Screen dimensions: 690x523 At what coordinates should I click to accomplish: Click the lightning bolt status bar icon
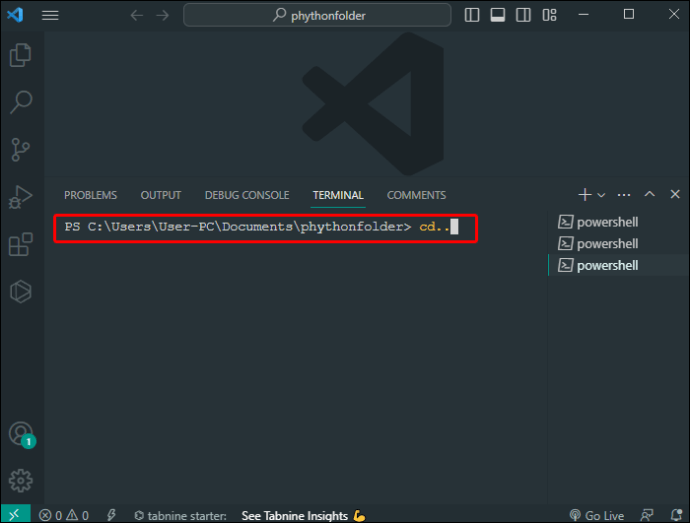(x=111, y=515)
